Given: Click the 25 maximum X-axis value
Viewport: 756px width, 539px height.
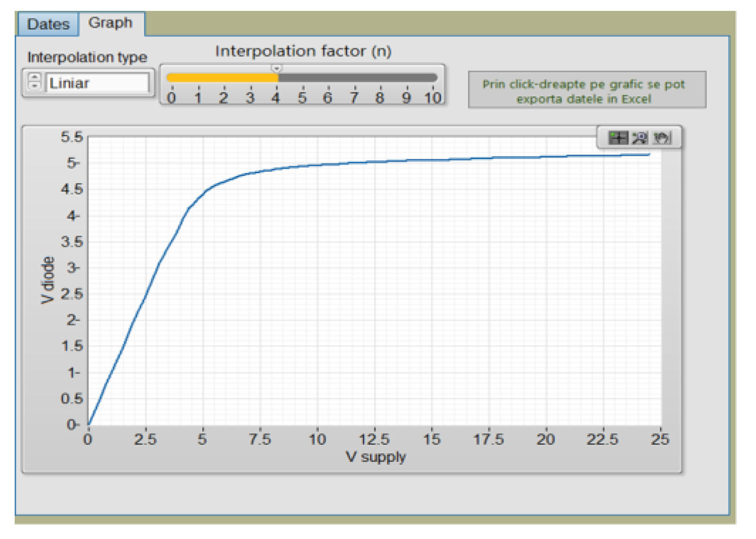Looking at the screenshot, I should (660, 440).
